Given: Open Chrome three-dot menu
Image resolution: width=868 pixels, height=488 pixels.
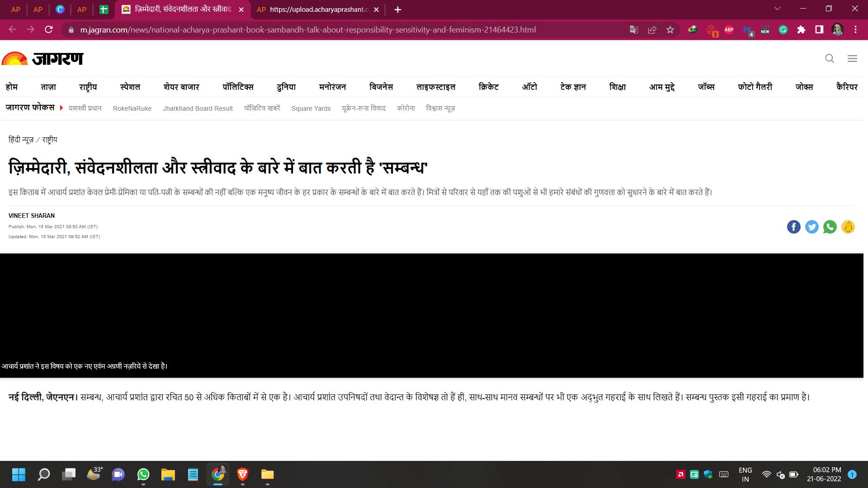Looking at the screenshot, I should pyautogui.click(x=855, y=30).
